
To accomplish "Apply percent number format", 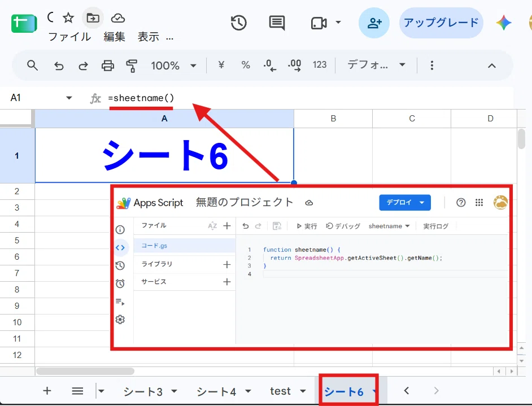I will 246,65.
